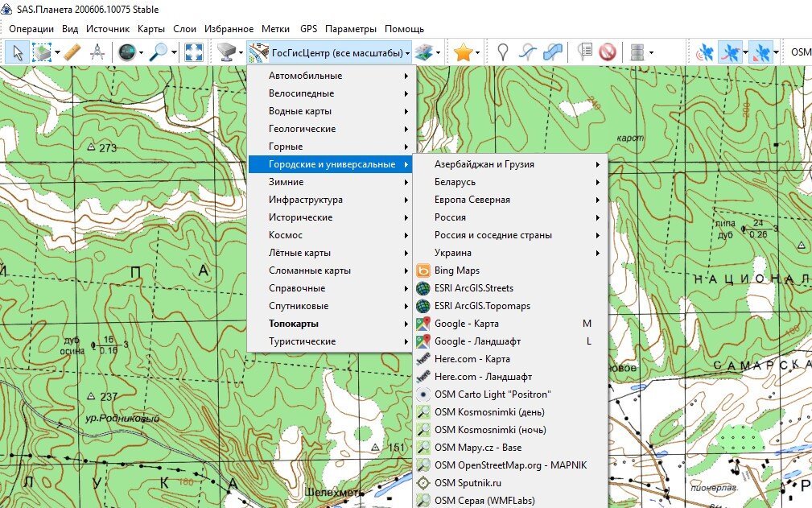Select OSM Mapy.cz - Base map

(x=510, y=448)
